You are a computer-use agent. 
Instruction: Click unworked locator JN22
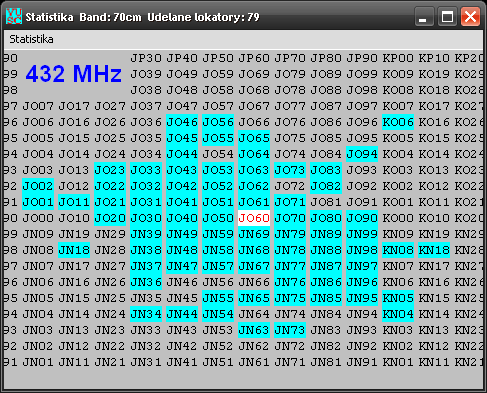point(110,346)
